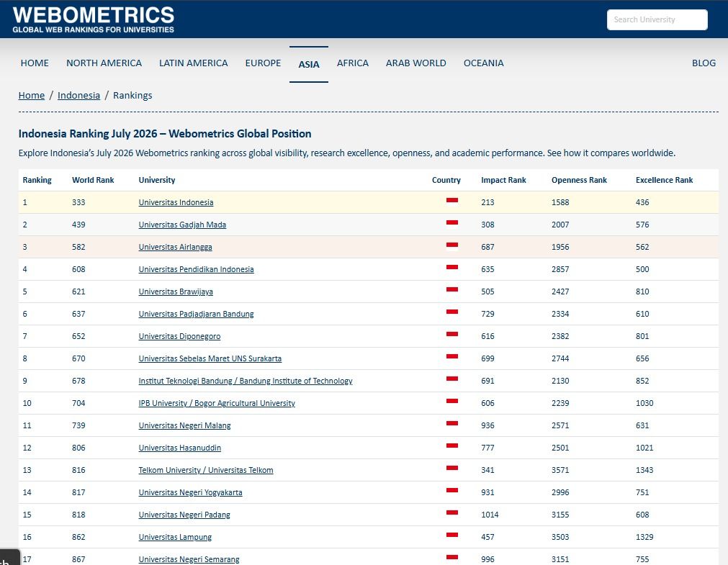Open the Universitas Lampung link
The image size is (728, 565).
(x=175, y=537)
